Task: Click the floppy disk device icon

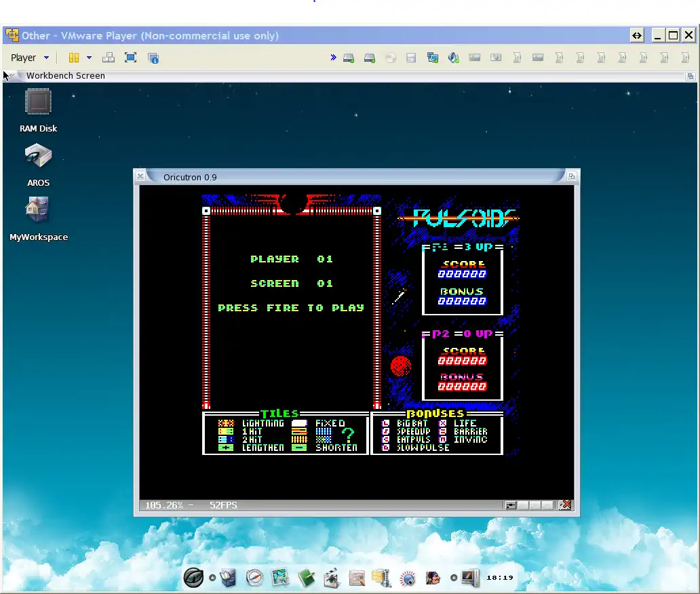Action: [x=411, y=58]
